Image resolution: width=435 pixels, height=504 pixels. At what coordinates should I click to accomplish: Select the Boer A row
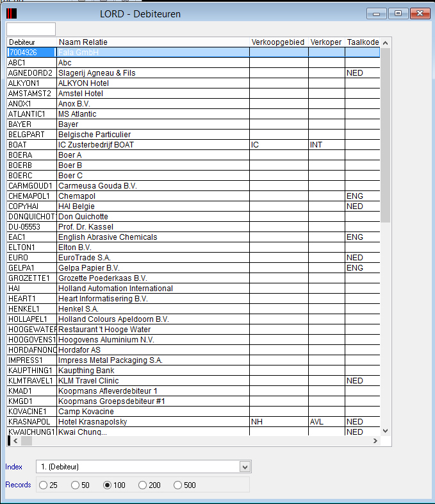(193, 155)
